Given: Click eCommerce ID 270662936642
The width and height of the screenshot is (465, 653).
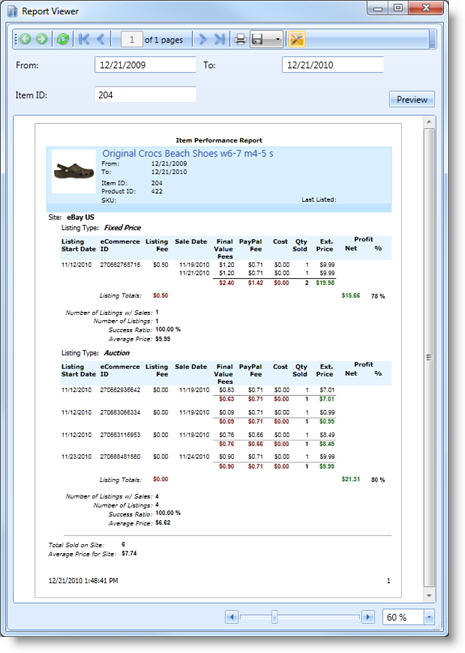Looking at the screenshot, I should [x=120, y=390].
